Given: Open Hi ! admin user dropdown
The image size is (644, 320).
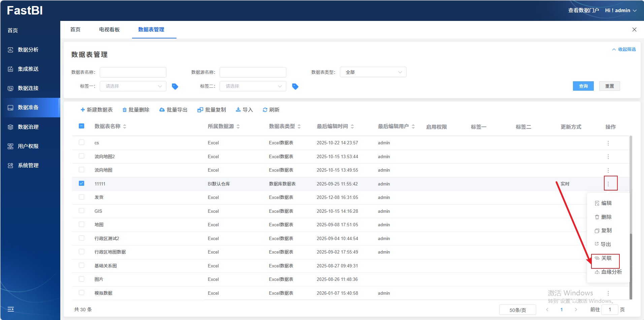Looking at the screenshot, I should coord(621,10).
